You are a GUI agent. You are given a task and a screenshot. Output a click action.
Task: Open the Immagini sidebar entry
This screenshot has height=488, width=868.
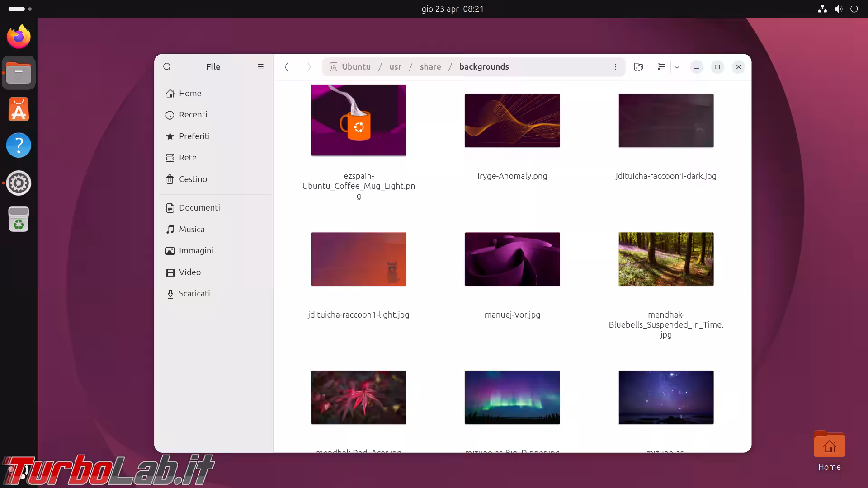(196, 251)
